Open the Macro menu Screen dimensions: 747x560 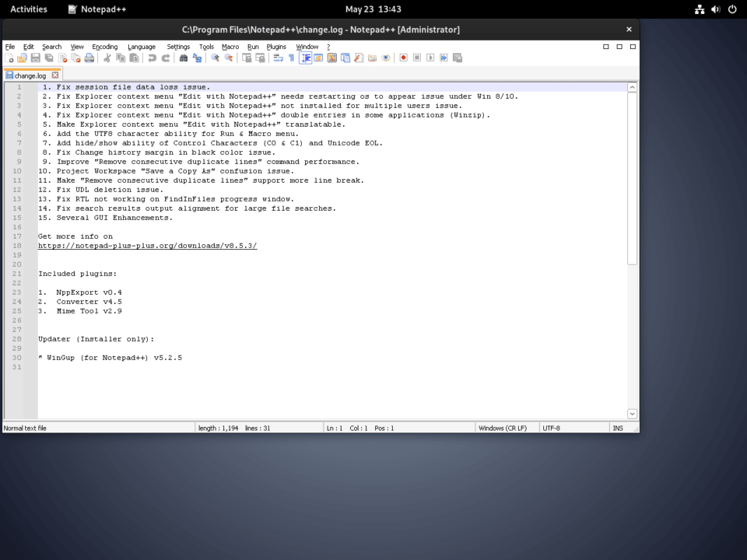(230, 46)
